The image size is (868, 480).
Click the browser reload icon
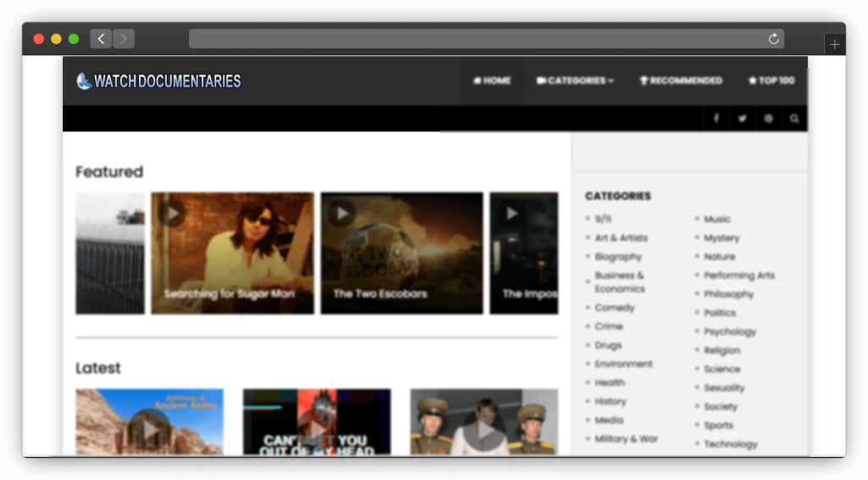pos(773,39)
